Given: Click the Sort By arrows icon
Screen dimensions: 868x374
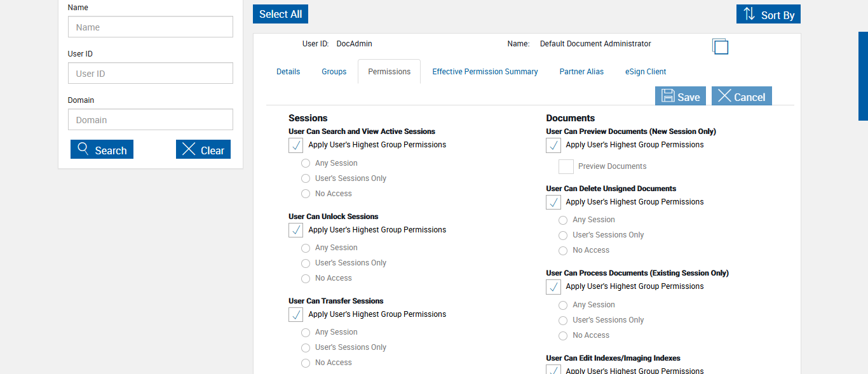Looking at the screenshot, I should [749, 14].
